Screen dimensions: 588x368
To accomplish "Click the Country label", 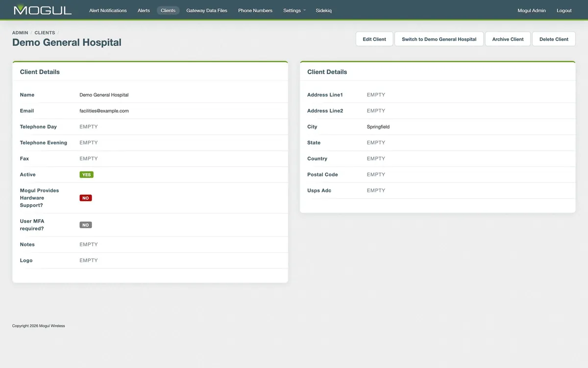I will (x=317, y=158).
